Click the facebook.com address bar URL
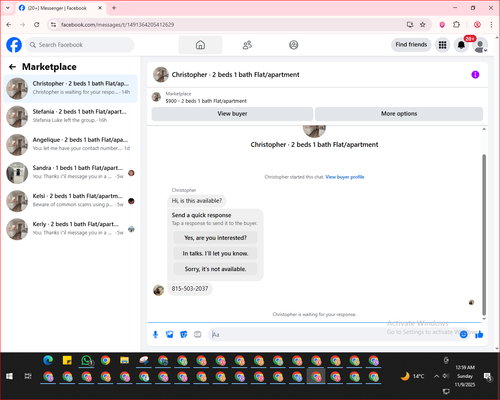The width and height of the screenshot is (500, 400). (117, 25)
